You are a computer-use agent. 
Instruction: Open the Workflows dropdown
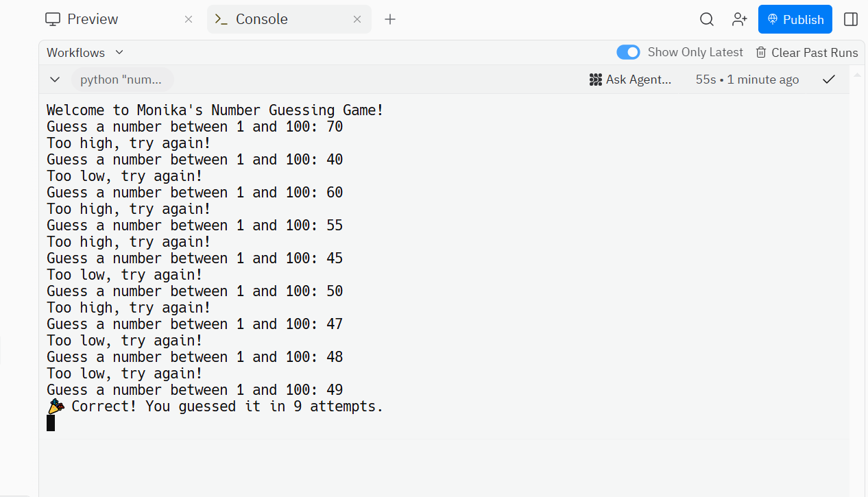point(84,52)
